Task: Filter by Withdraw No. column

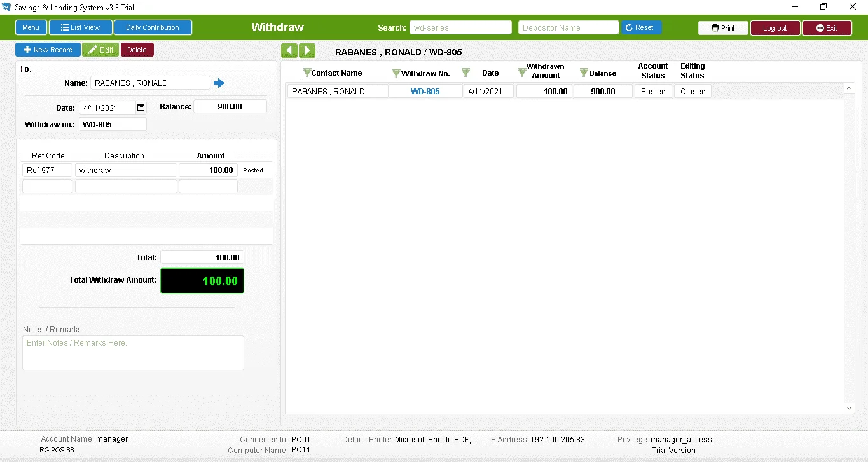Action: point(396,73)
